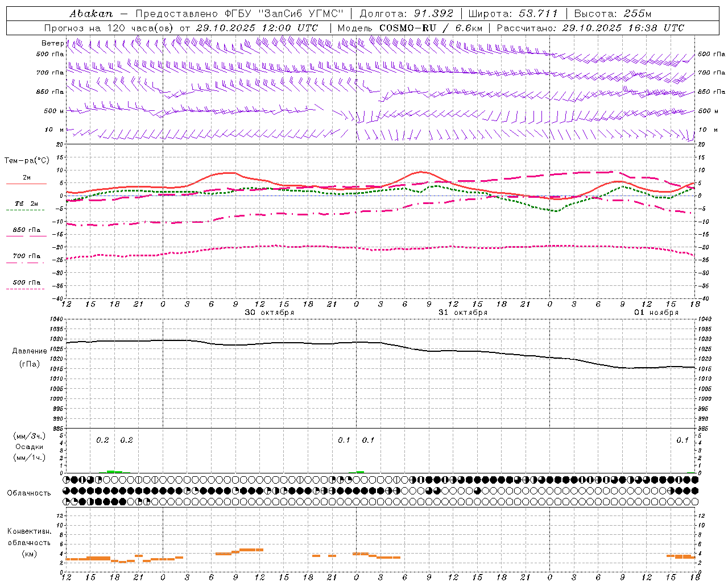Click the Высота: 255м field
The image size is (728, 582).
click(x=613, y=13)
